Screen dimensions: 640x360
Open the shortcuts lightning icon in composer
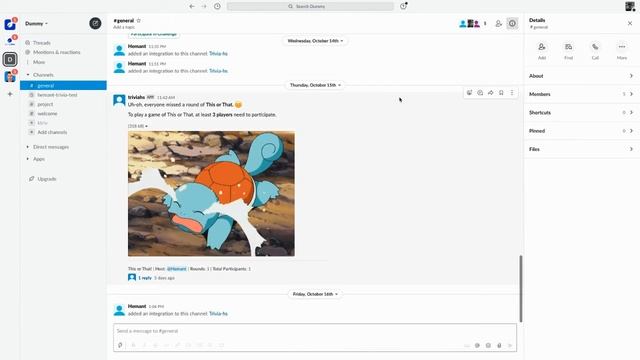tap(120, 345)
